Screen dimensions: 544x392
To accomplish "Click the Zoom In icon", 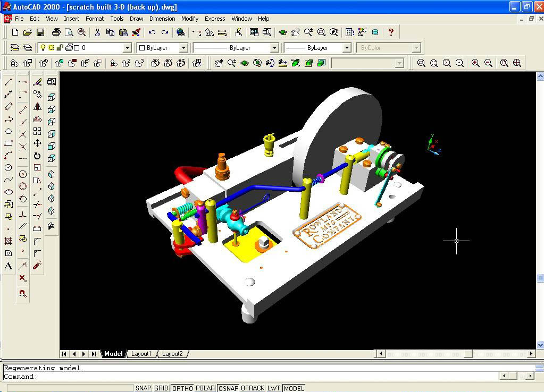I will [474, 63].
